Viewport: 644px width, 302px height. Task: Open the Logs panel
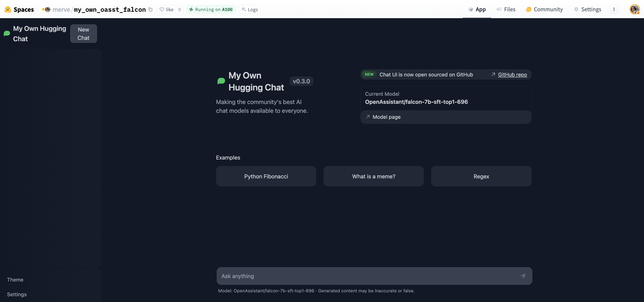(x=249, y=9)
